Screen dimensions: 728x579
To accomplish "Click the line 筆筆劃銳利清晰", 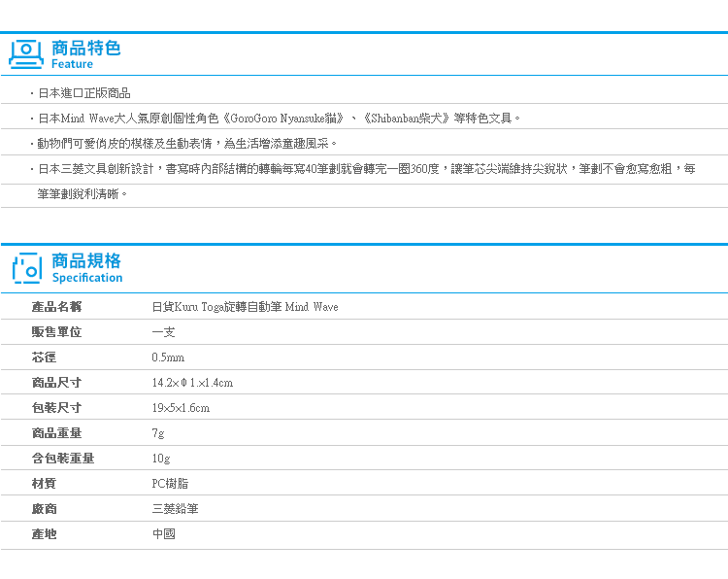I will point(83,193).
